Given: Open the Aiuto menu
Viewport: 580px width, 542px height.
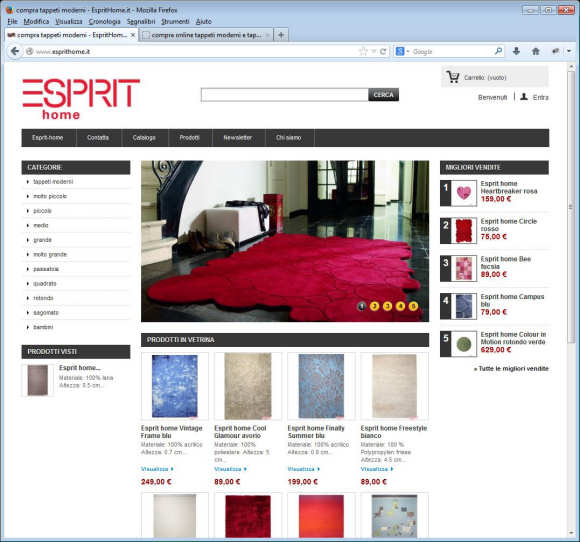Looking at the screenshot, I should click(203, 21).
